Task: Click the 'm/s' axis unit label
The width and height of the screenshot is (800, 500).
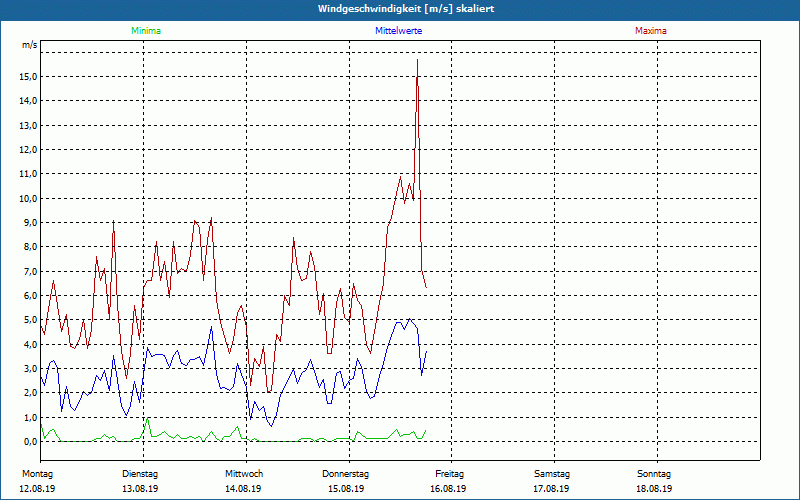Action: point(29,45)
